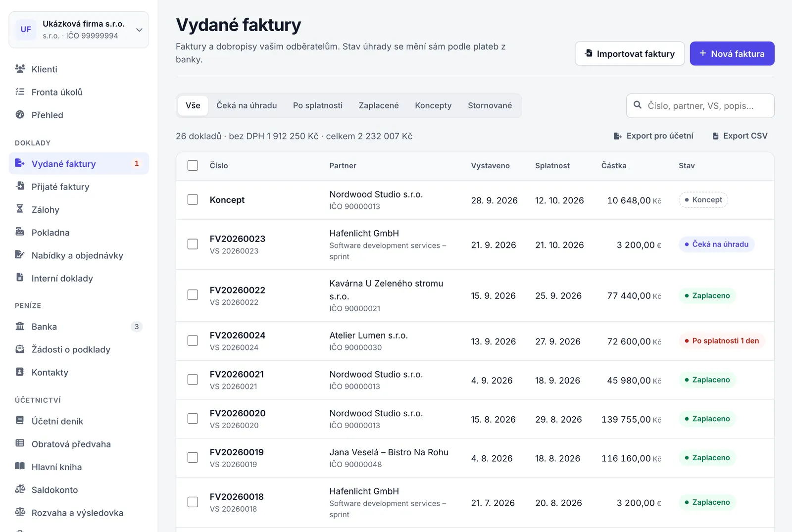
Task: Tick the checkbox for FV20260024
Action: coord(193,340)
